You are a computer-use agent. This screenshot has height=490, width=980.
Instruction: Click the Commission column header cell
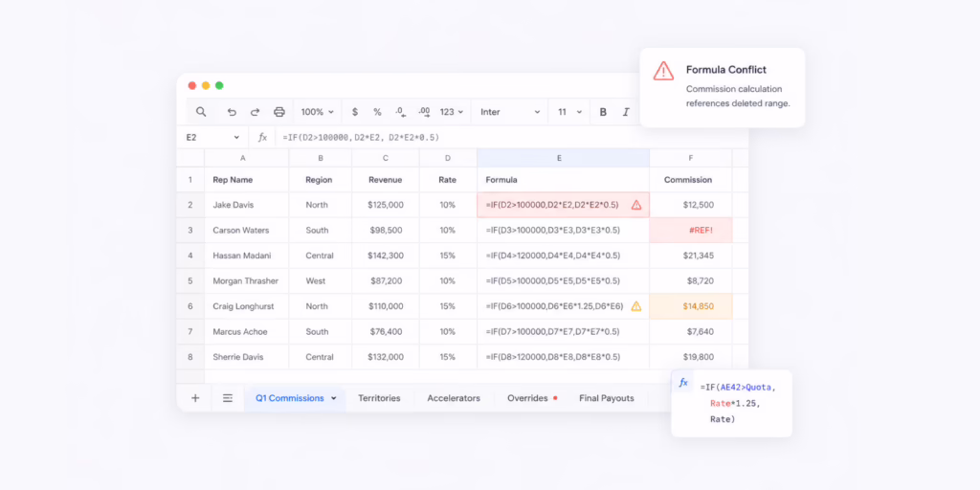pyautogui.click(x=691, y=179)
